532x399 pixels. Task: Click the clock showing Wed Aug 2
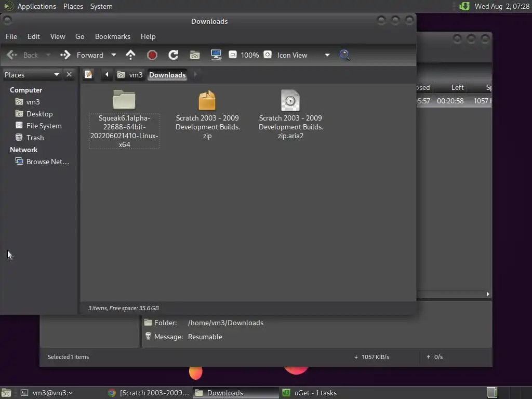click(502, 6)
